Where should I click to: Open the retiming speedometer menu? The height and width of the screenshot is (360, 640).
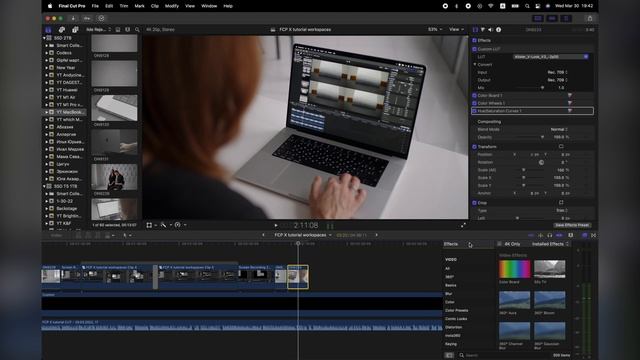pyautogui.click(x=180, y=225)
